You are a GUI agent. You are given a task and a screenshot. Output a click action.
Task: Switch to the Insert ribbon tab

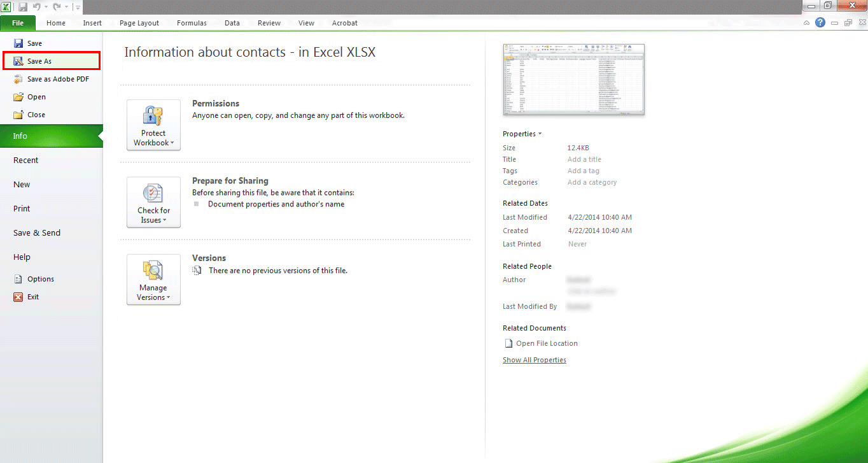(92, 23)
